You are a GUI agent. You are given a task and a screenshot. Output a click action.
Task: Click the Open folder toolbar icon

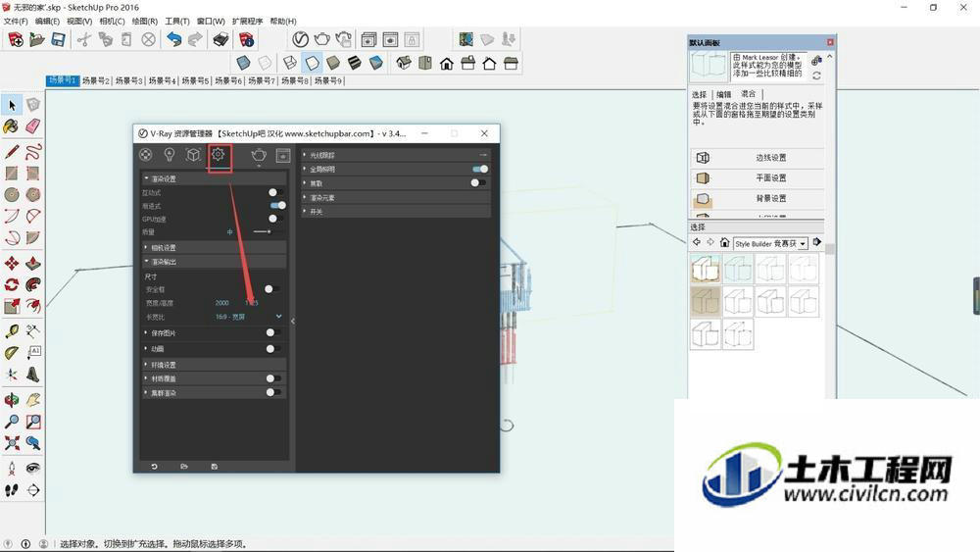point(37,40)
